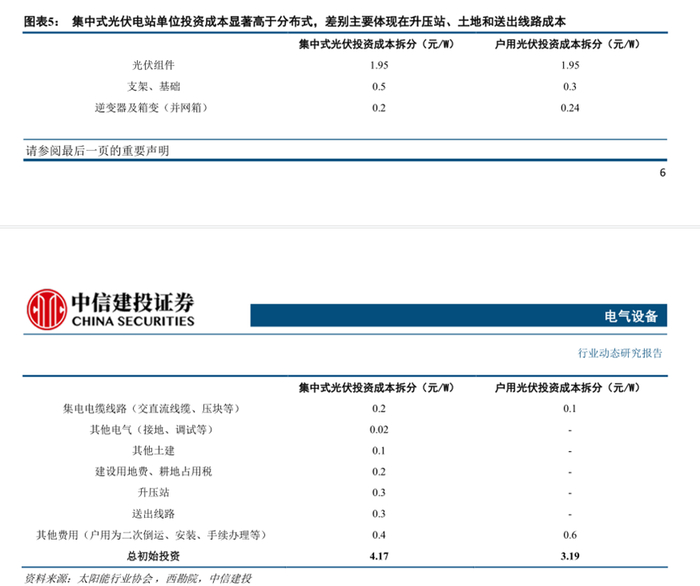Screen dimensions: 700x586
Task: Click the China Securities red logo
Action: click(46, 309)
